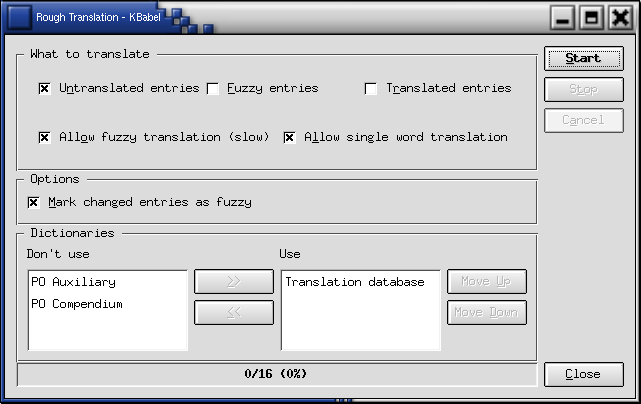
Task: Click the 0/16 (0%) progress bar
Action: pos(277,374)
